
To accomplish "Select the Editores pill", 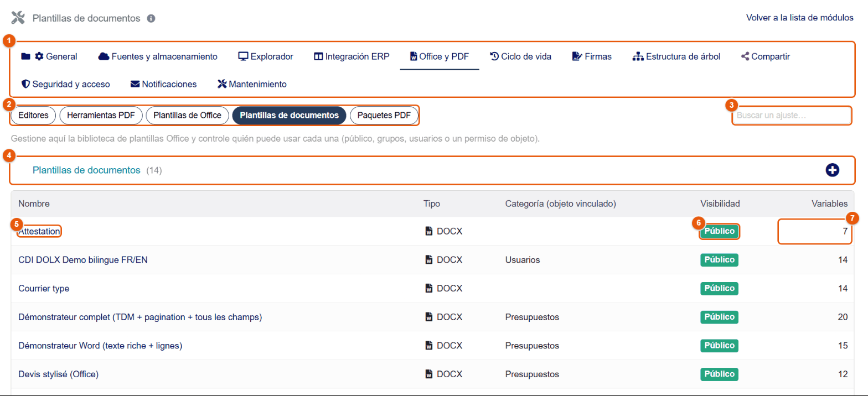I will [33, 116].
